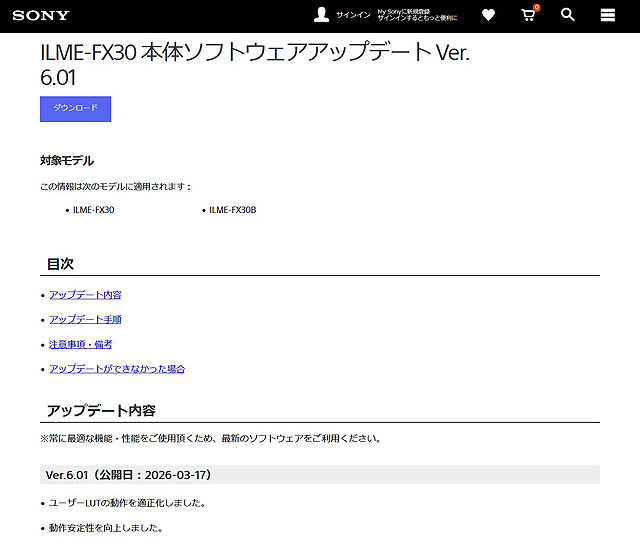Click the cart item count badge
This screenshot has width=640, height=544.
tap(536, 8)
